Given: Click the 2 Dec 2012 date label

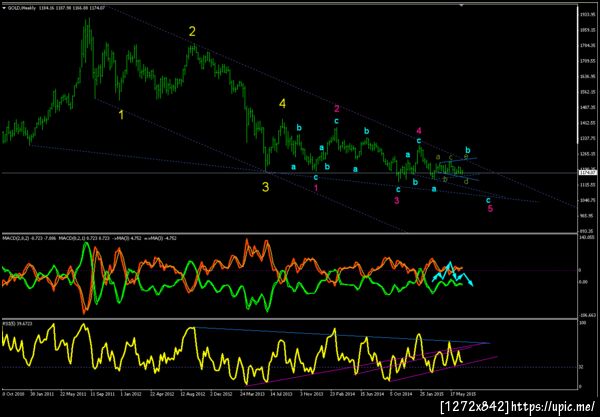Looking at the screenshot, I should pos(222,394).
